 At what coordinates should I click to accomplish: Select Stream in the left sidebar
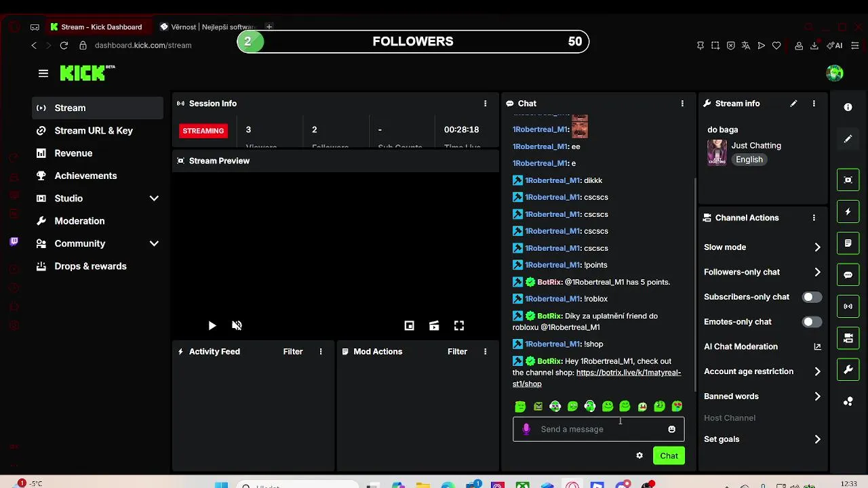pos(98,108)
